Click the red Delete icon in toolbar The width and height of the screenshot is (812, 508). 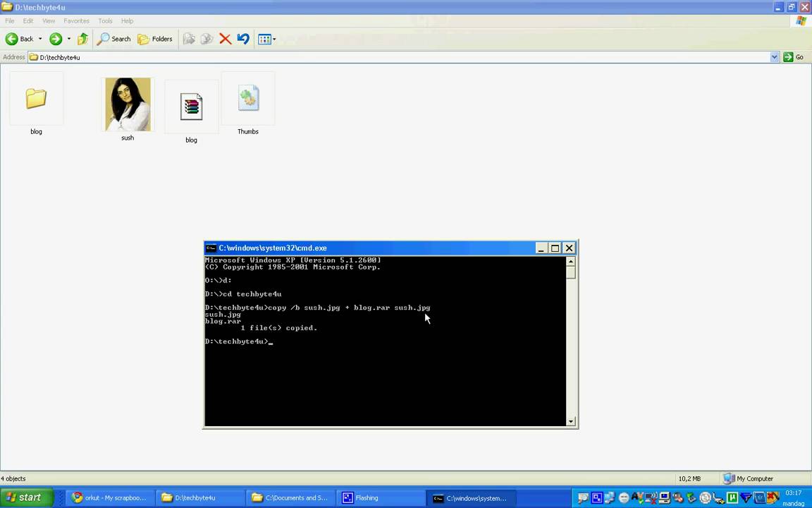[x=225, y=39]
